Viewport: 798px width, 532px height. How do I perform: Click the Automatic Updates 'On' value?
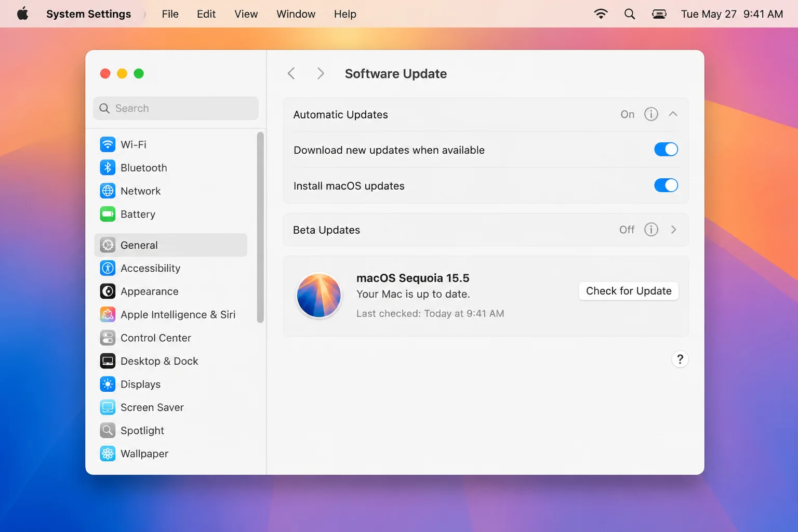click(628, 114)
